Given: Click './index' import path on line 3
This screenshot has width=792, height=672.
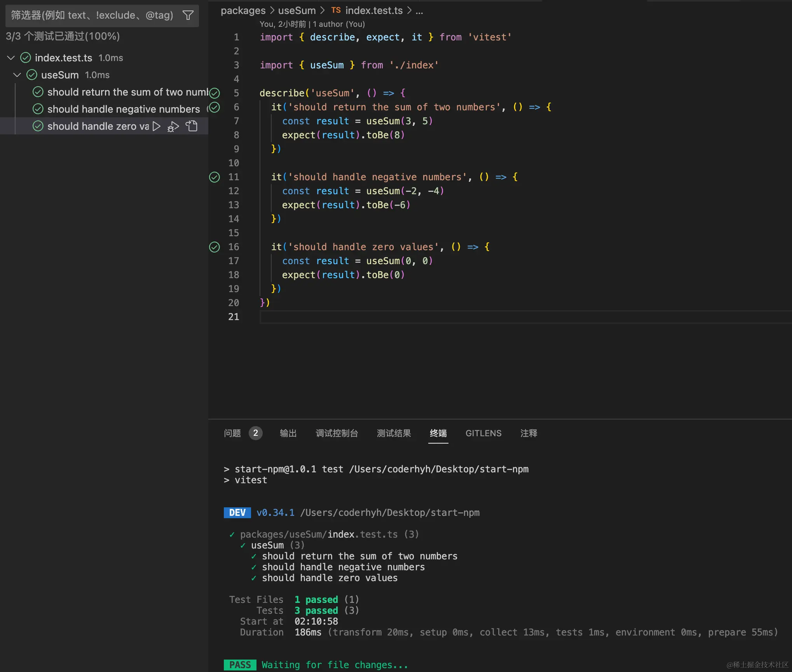Looking at the screenshot, I should 414,65.
